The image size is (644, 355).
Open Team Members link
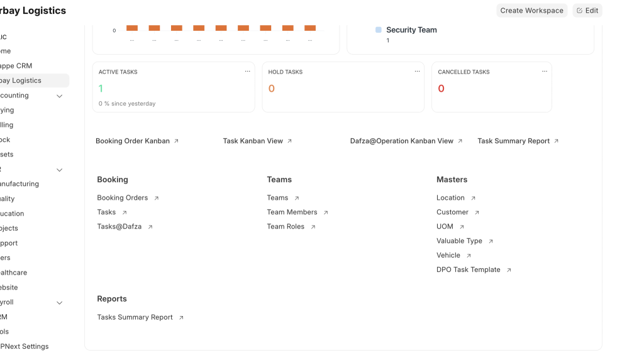pos(292,212)
